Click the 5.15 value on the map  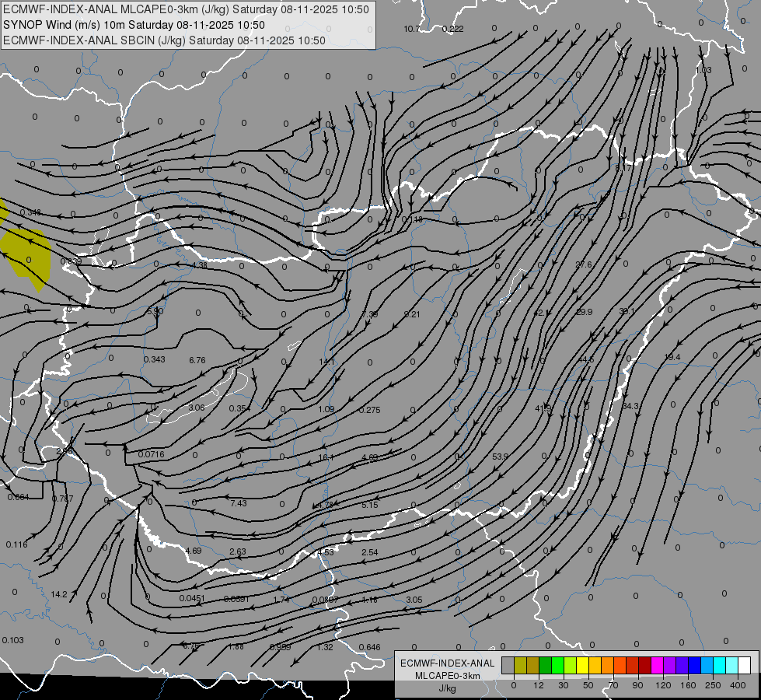pos(370,506)
